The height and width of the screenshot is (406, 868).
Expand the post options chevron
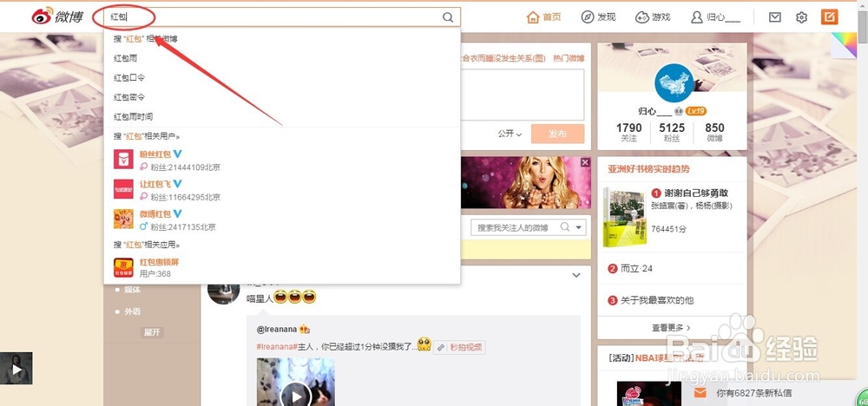click(576, 275)
